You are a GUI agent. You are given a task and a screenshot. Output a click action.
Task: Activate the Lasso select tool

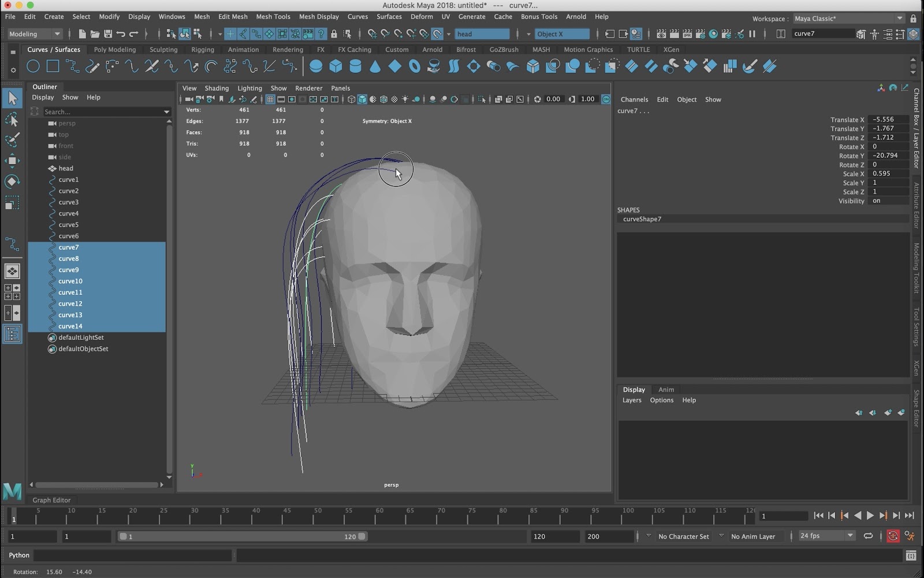(x=12, y=119)
